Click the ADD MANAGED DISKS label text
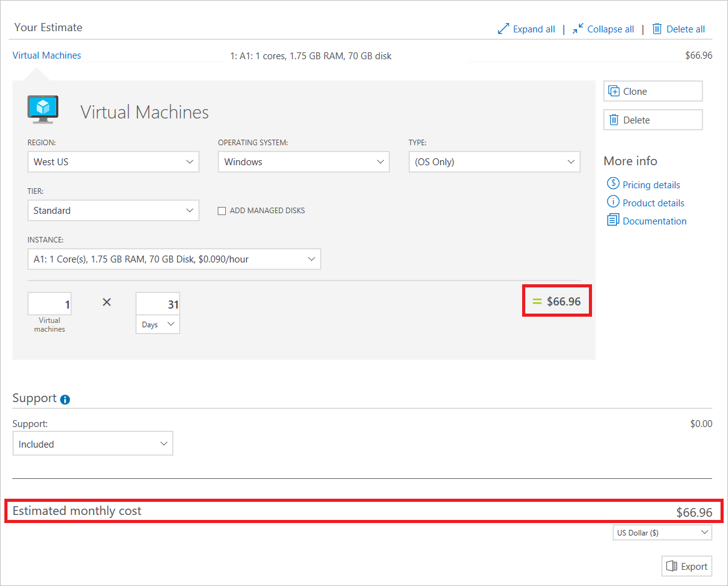 (268, 211)
